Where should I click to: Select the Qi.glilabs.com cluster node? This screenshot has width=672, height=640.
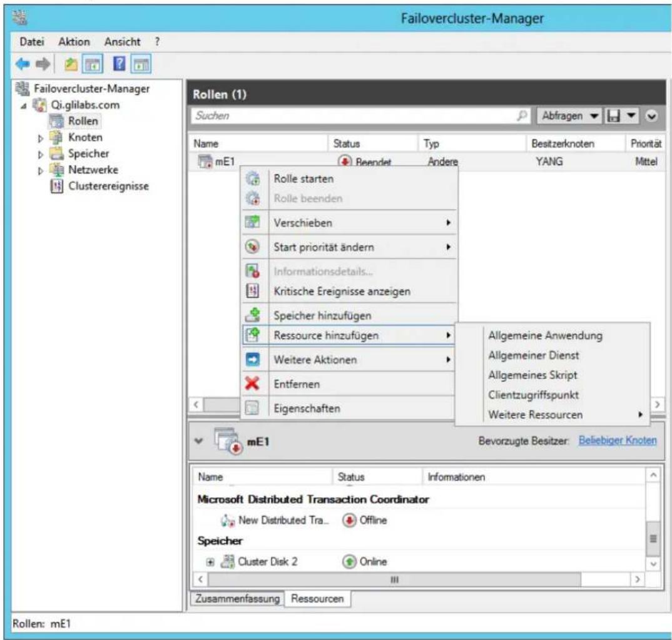click(x=85, y=105)
